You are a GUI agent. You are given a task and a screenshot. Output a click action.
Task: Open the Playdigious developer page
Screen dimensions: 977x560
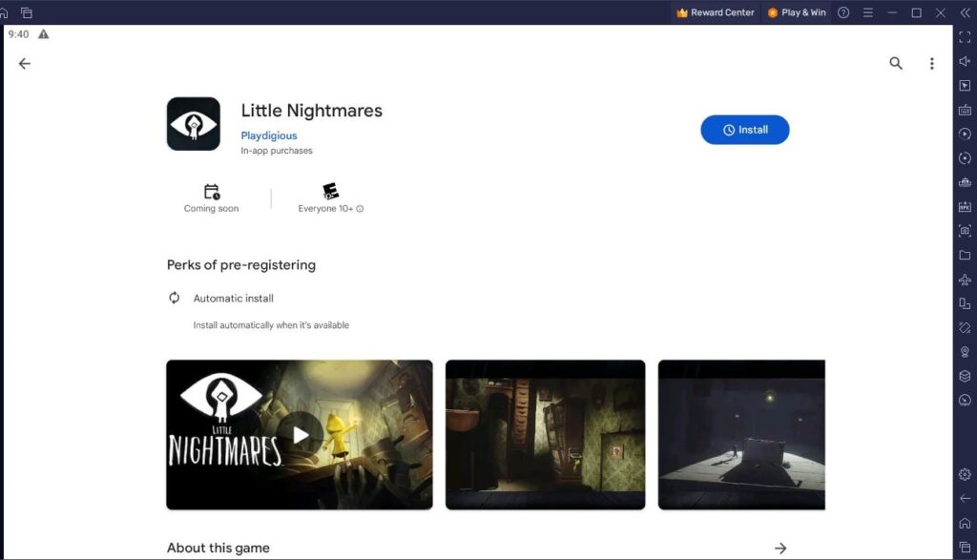pyautogui.click(x=269, y=135)
